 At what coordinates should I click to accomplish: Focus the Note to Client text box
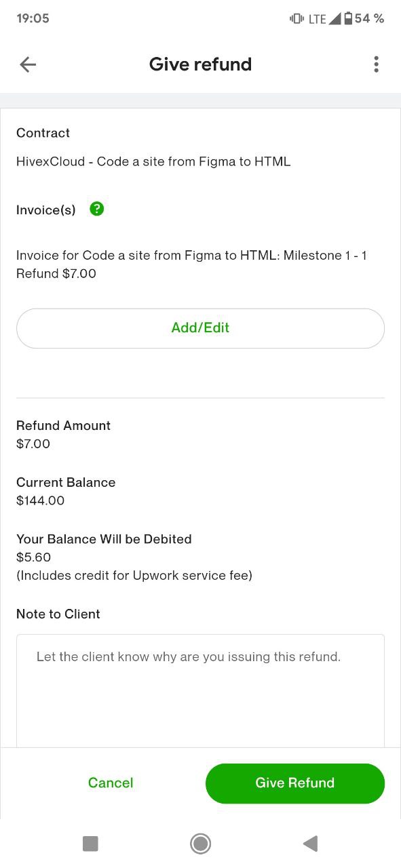tap(200, 691)
